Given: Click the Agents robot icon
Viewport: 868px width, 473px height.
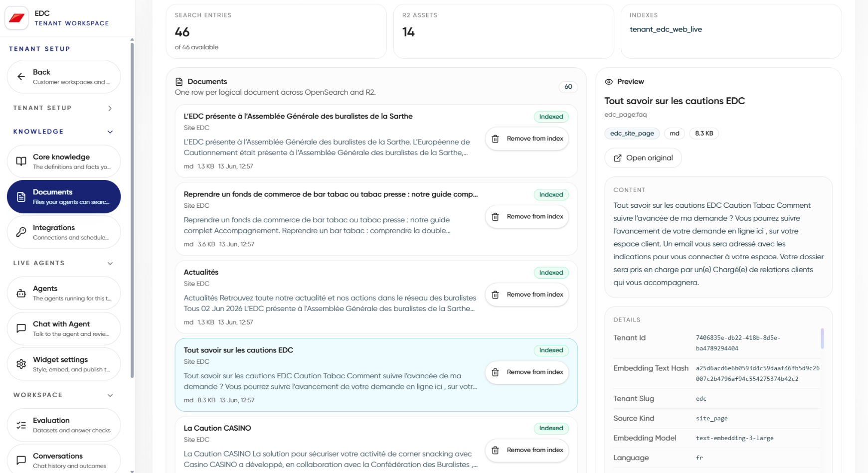Looking at the screenshot, I should coord(21,293).
